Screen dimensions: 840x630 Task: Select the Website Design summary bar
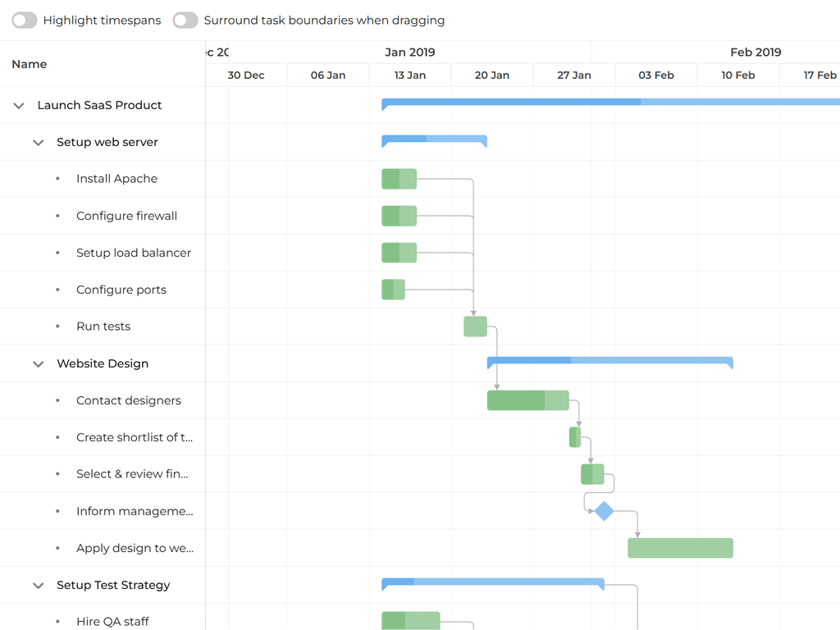(609, 361)
